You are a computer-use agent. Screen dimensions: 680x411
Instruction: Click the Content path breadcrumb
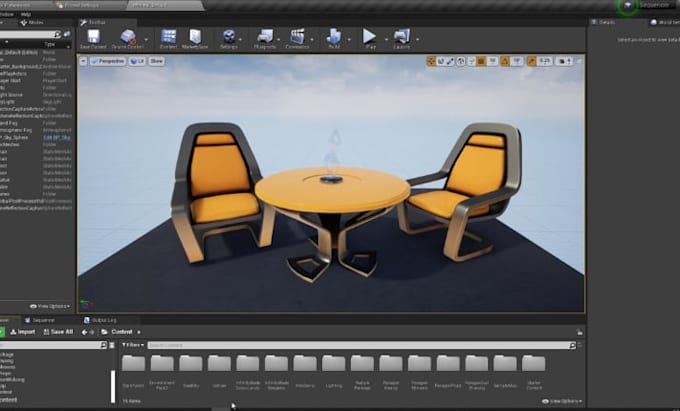click(122, 332)
